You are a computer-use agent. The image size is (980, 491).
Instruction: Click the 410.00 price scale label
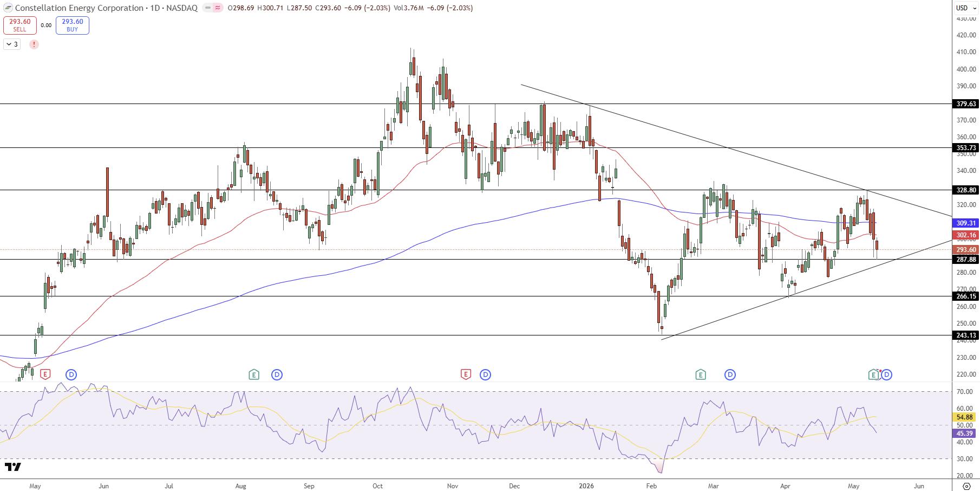[966, 52]
